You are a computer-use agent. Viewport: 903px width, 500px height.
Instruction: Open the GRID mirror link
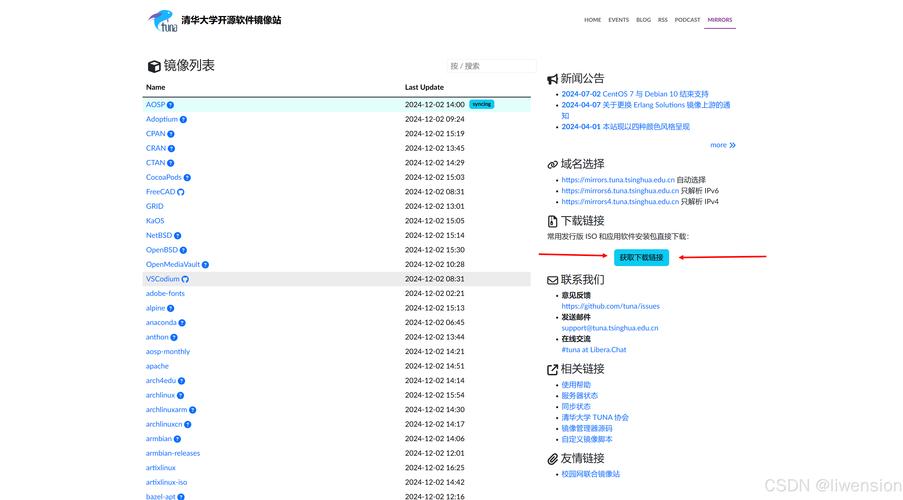point(154,206)
